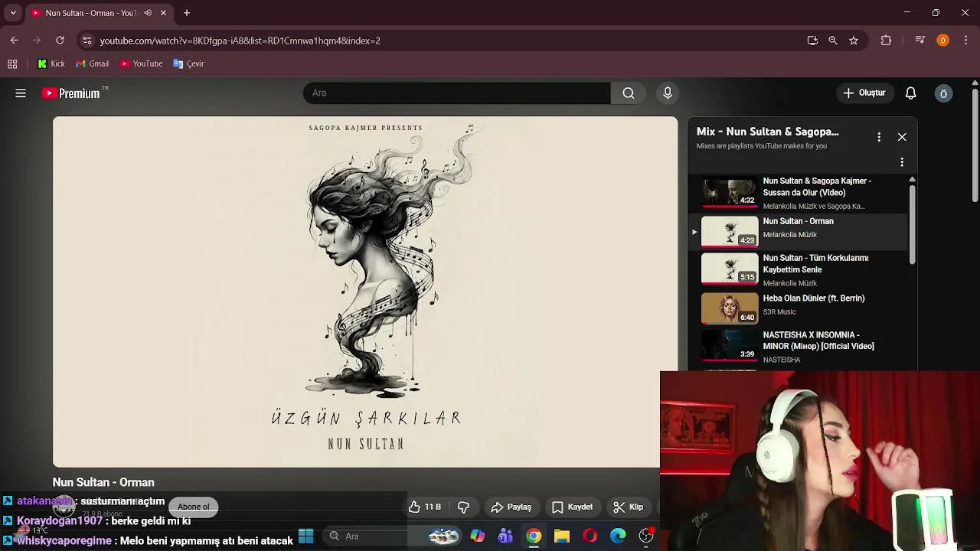Go back with browser back arrow
The width and height of the screenshot is (980, 551).
[x=15, y=41]
